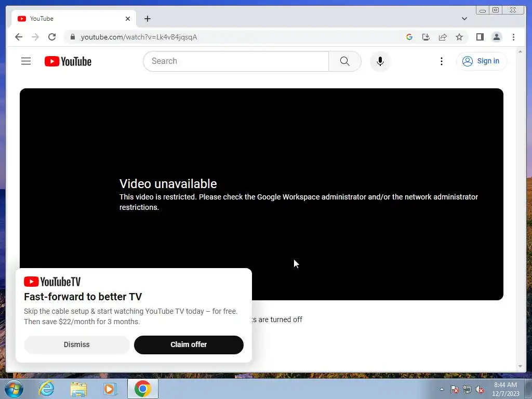This screenshot has height=399, width=532.
Task: Click the YouTubeTV logo in popup
Action: pyautogui.click(x=52, y=282)
